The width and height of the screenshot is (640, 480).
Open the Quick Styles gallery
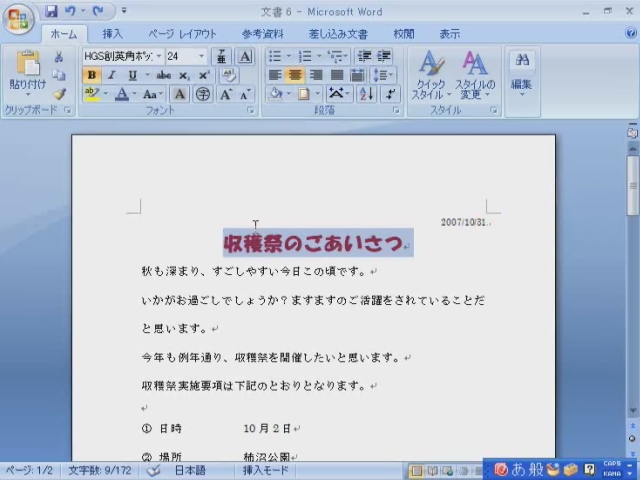(431, 73)
